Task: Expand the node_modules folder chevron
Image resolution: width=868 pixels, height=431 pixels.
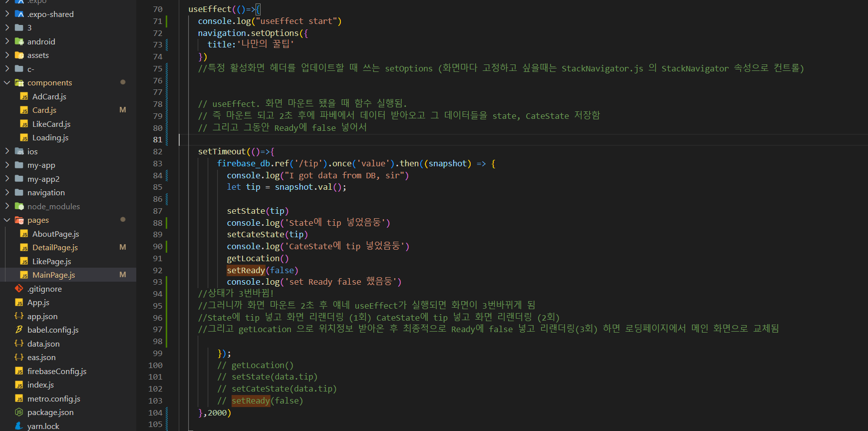Action: (7, 206)
